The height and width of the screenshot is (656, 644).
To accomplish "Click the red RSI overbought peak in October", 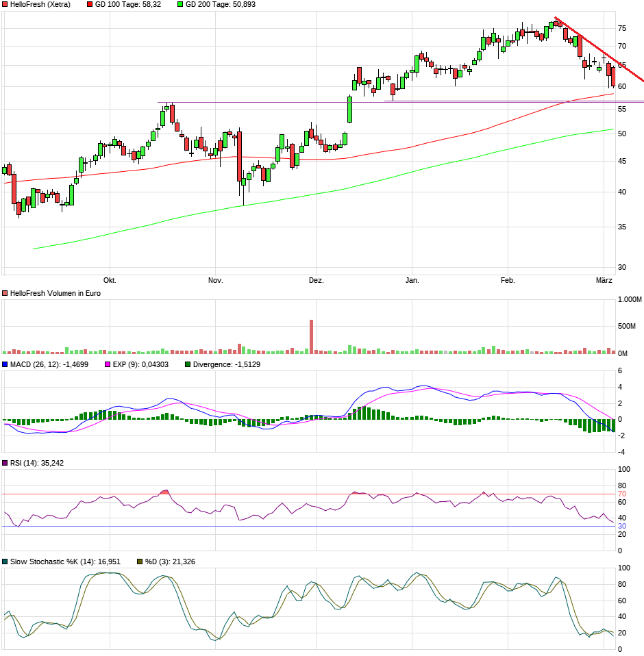I will coord(165,492).
